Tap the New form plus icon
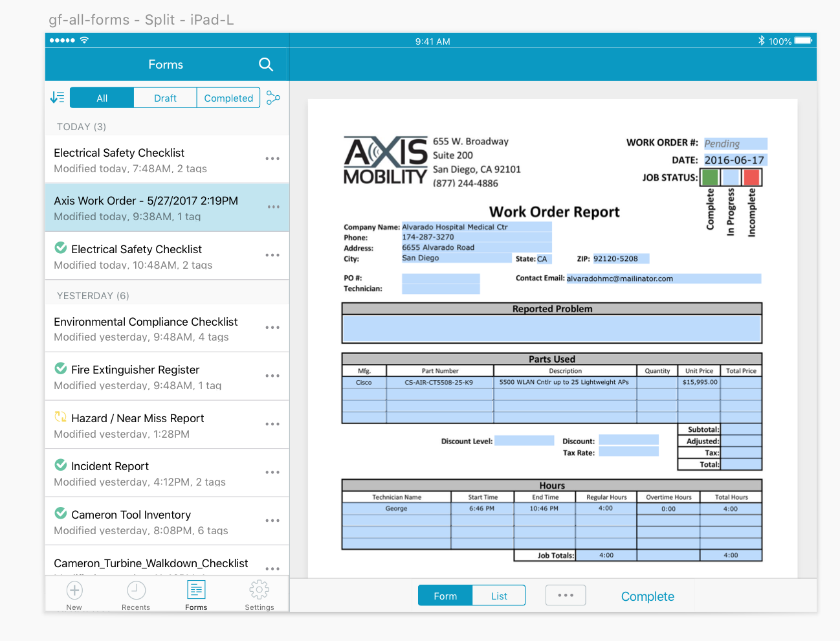The width and height of the screenshot is (840, 641). click(74, 590)
